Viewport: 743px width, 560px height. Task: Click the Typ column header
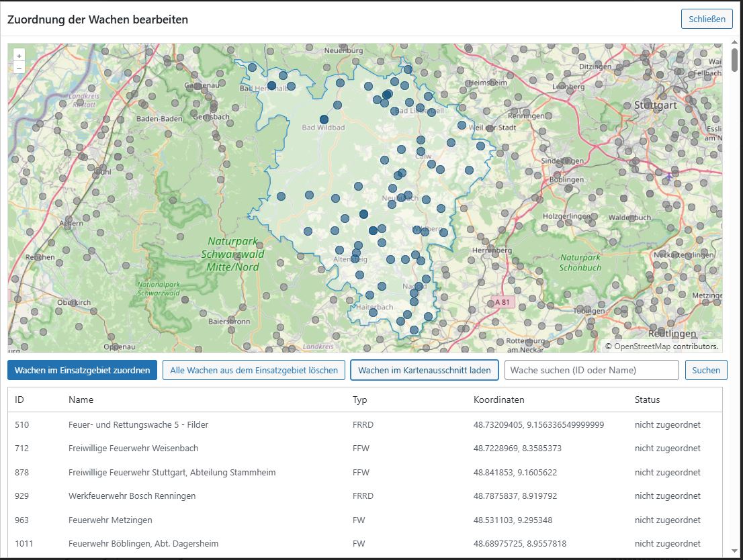359,400
